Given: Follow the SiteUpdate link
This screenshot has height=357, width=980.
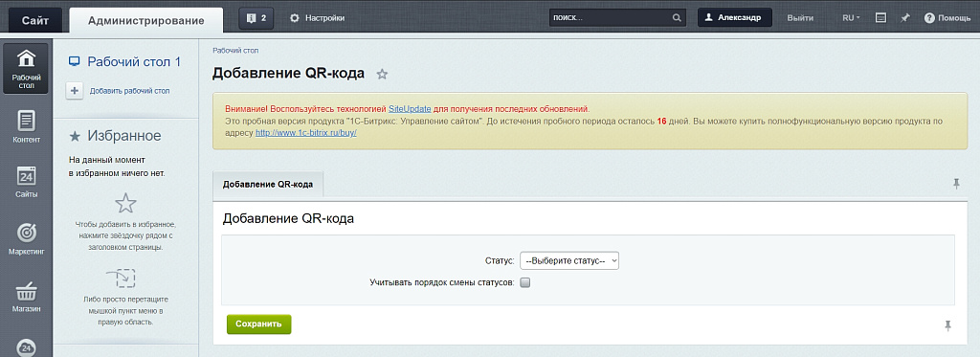Looking at the screenshot, I should click(x=410, y=109).
